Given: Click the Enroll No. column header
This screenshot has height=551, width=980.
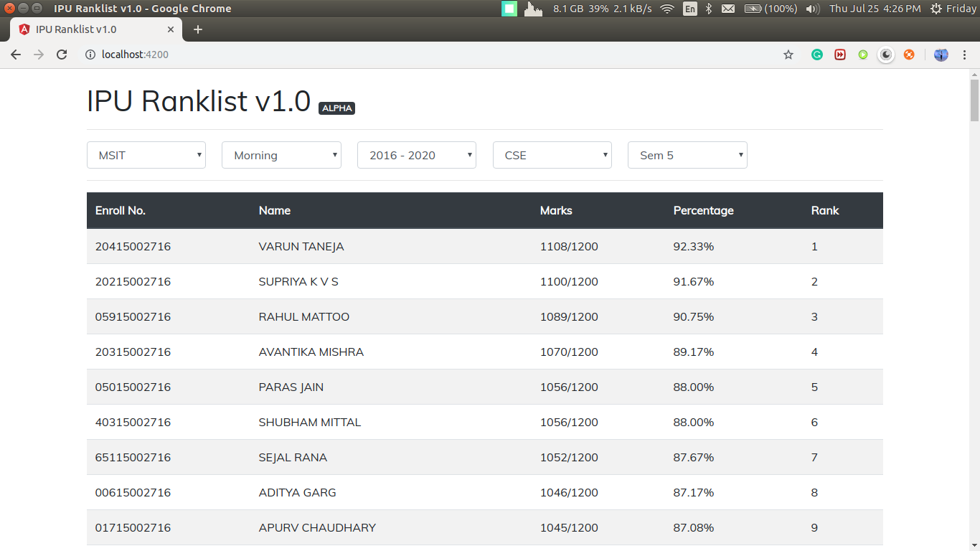Looking at the screenshot, I should click(x=121, y=210).
